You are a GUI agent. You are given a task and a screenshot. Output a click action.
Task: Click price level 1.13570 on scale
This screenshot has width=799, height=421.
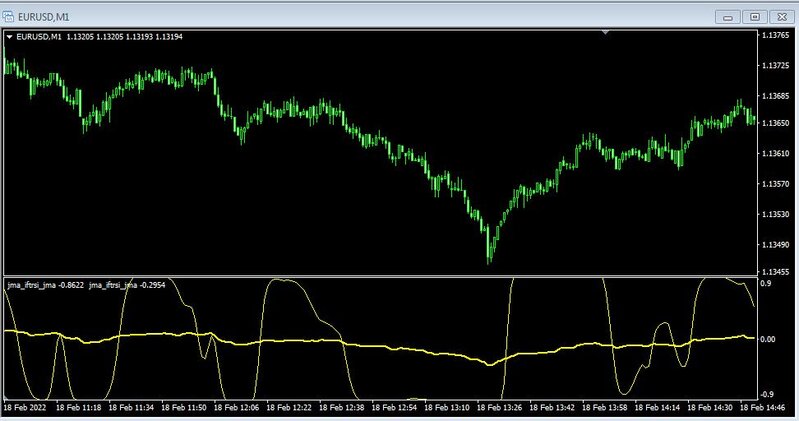(x=775, y=184)
